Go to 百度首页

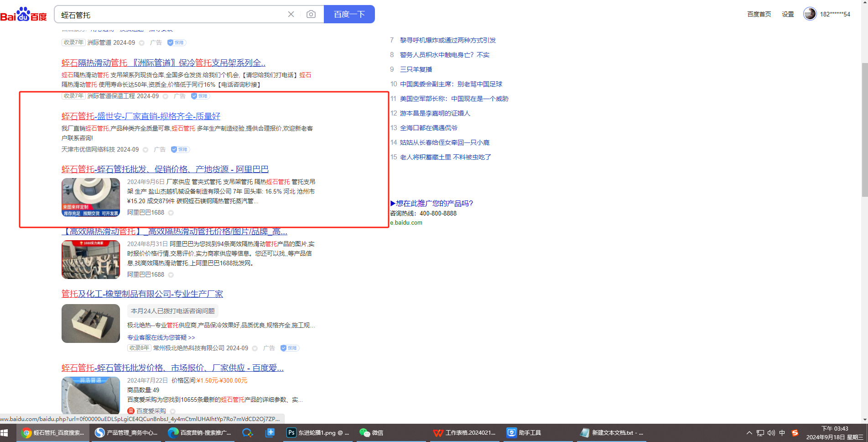pyautogui.click(x=759, y=14)
